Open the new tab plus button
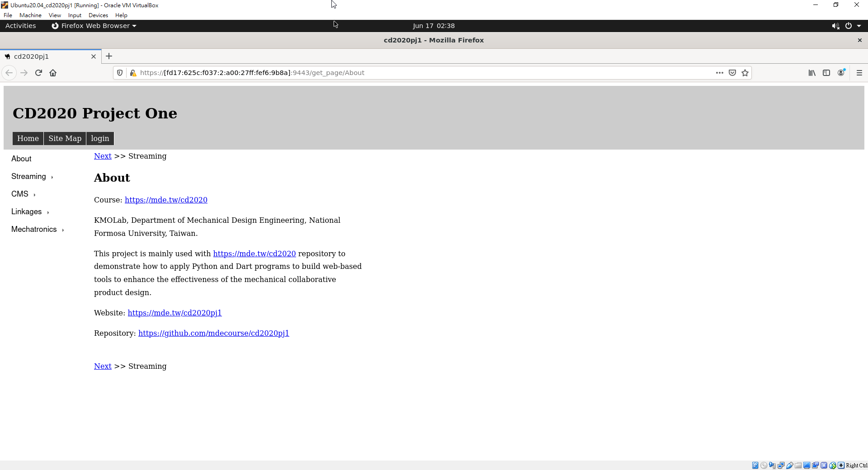The image size is (868, 470). [109, 56]
